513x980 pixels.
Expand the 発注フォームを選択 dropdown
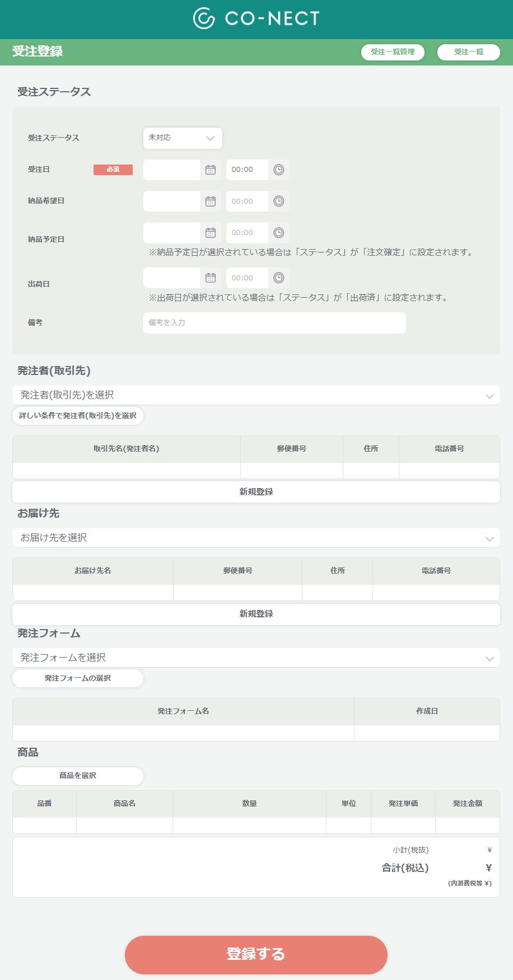[256, 658]
